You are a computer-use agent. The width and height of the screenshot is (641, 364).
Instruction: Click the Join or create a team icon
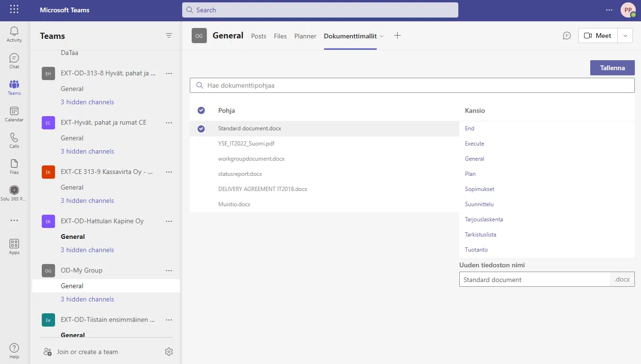coord(47,352)
